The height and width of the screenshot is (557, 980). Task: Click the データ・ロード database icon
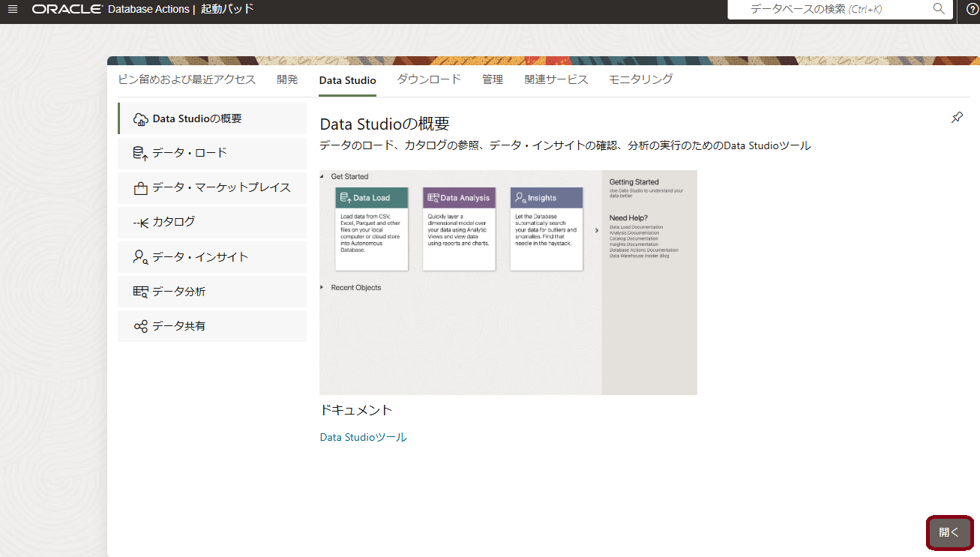(140, 154)
